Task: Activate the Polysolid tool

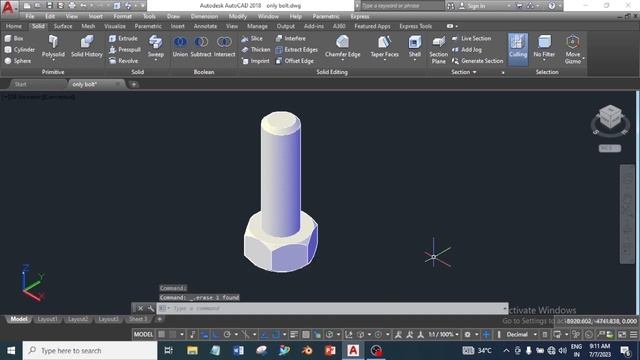Action: [53, 46]
